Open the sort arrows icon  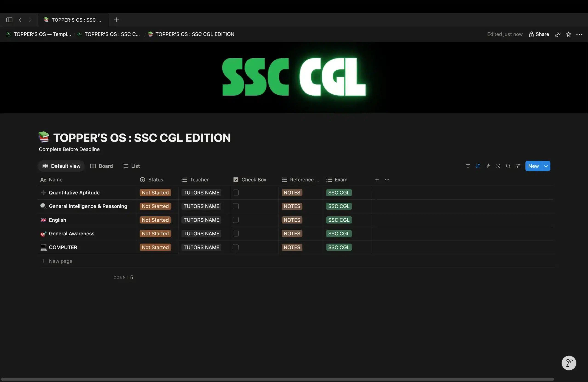click(478, 166)
